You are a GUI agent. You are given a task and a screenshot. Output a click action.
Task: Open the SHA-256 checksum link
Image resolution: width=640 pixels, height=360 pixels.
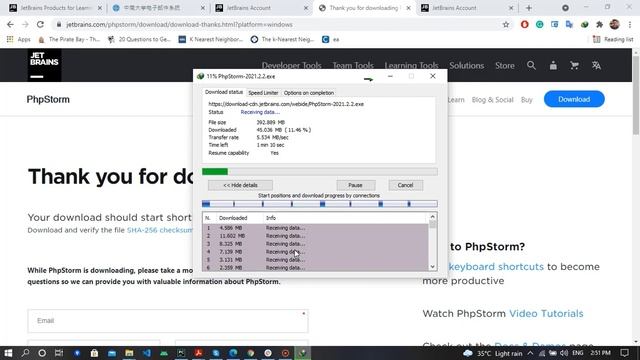tap(160, 230)
